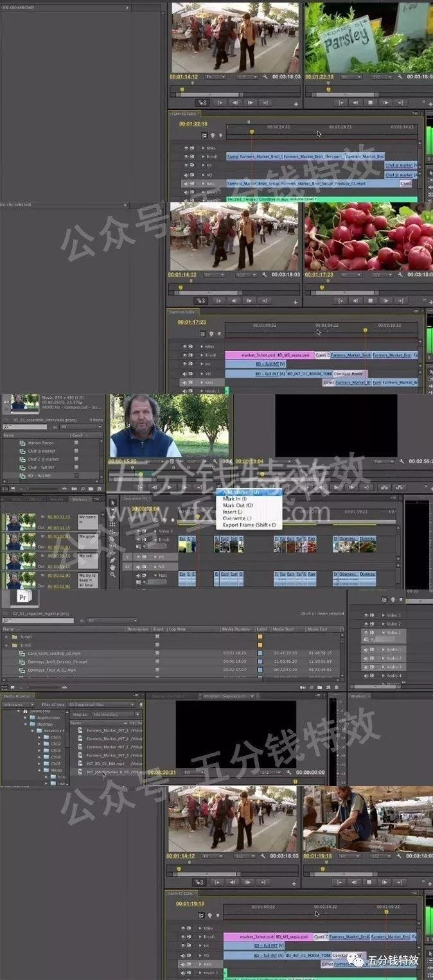
Task: Mute VO track in 00:01:17:23 timeline
Action: click(186, 373)
